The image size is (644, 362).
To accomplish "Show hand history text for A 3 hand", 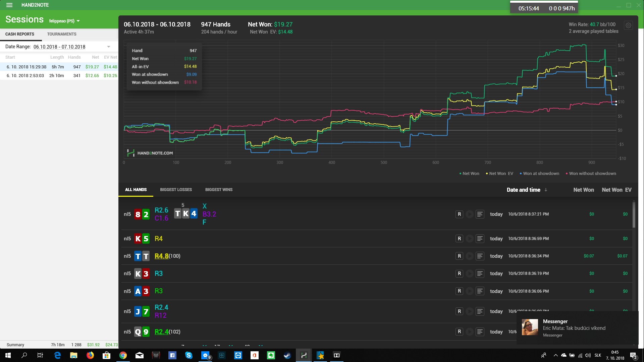I will 480,291.
